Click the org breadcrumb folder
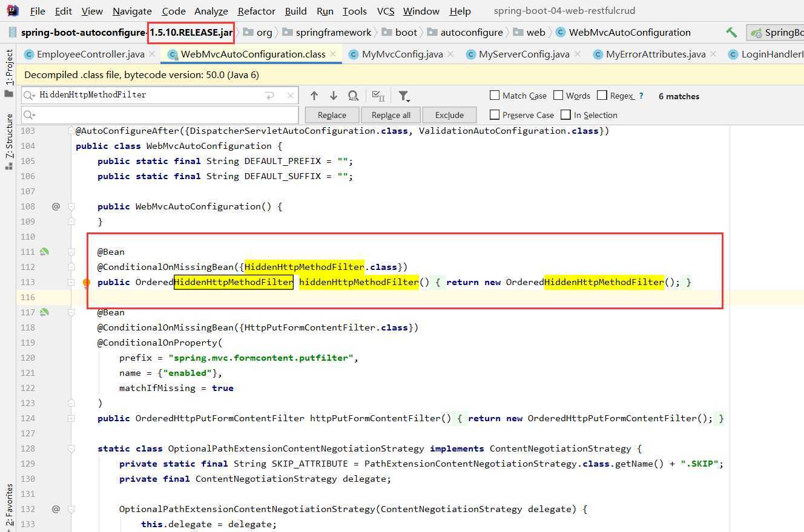The height and width of the screenshot is (532, 804). pos(259,32)
